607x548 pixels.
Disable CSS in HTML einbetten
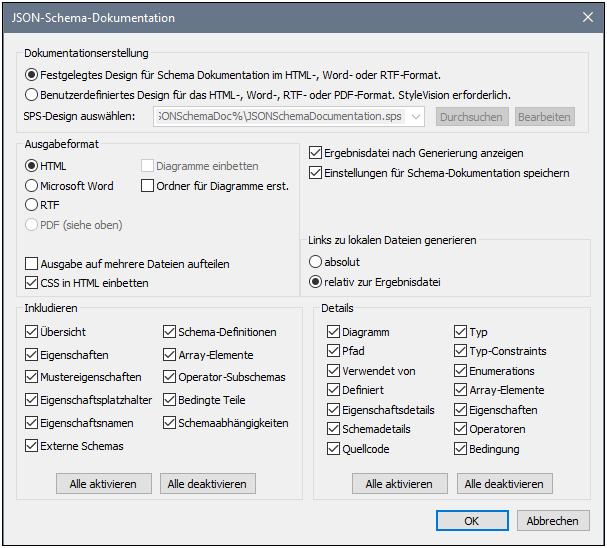point(32,283)
